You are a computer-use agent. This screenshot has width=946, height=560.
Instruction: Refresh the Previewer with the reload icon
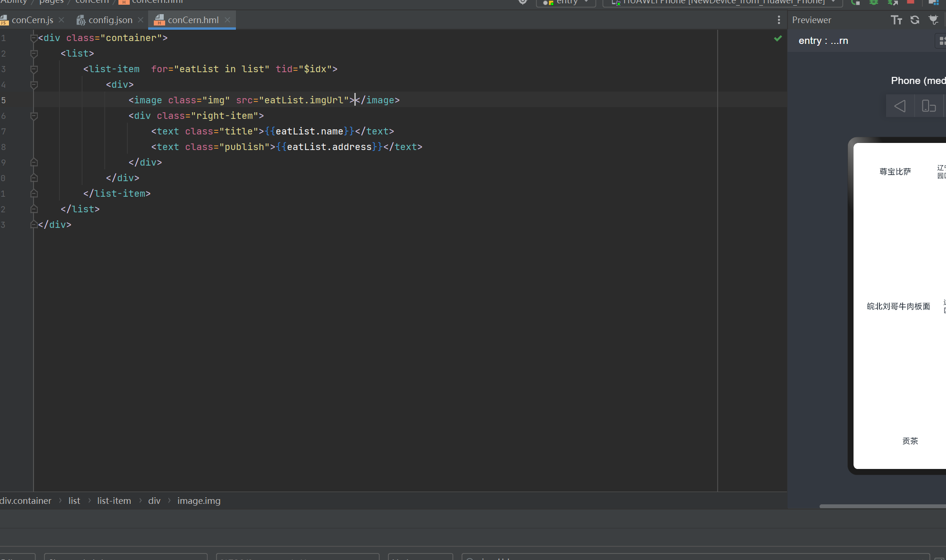tap(915, 20)
